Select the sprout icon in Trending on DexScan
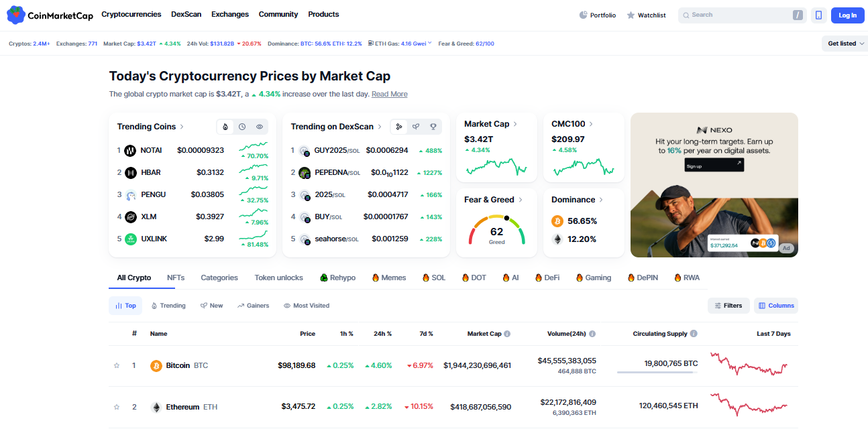 click(x=416, y=127)
